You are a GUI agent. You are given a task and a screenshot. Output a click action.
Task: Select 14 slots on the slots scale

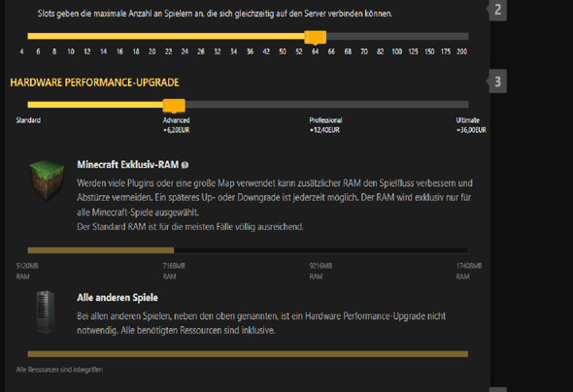103,51
